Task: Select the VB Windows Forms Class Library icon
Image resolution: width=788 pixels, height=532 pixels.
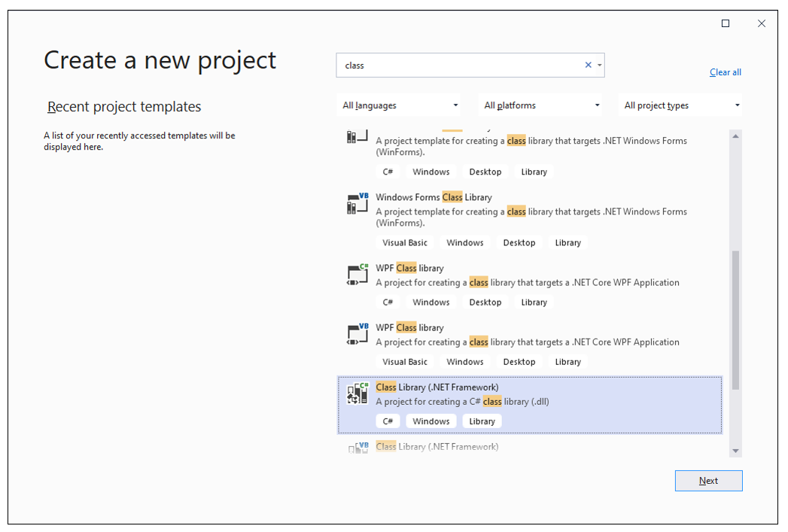Action: coord(357,203)
